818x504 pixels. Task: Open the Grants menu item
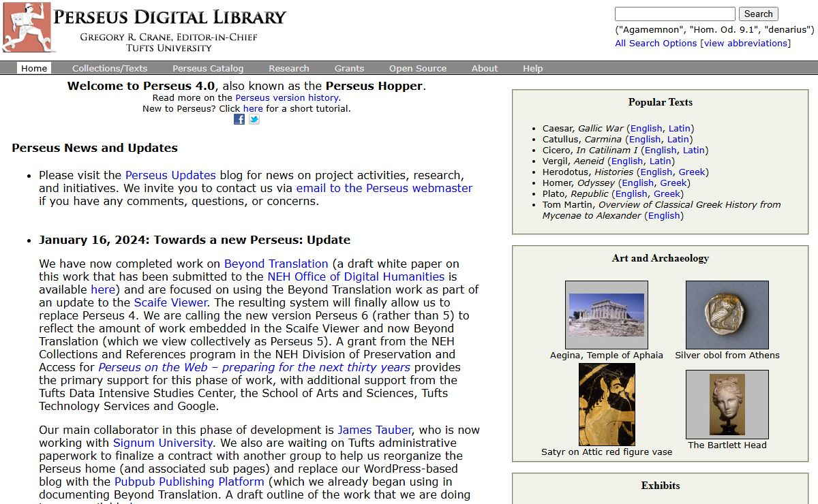349,68
